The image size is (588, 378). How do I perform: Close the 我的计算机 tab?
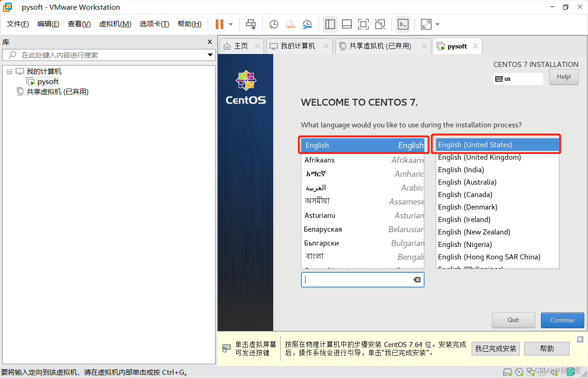click(x=326, y=46)
